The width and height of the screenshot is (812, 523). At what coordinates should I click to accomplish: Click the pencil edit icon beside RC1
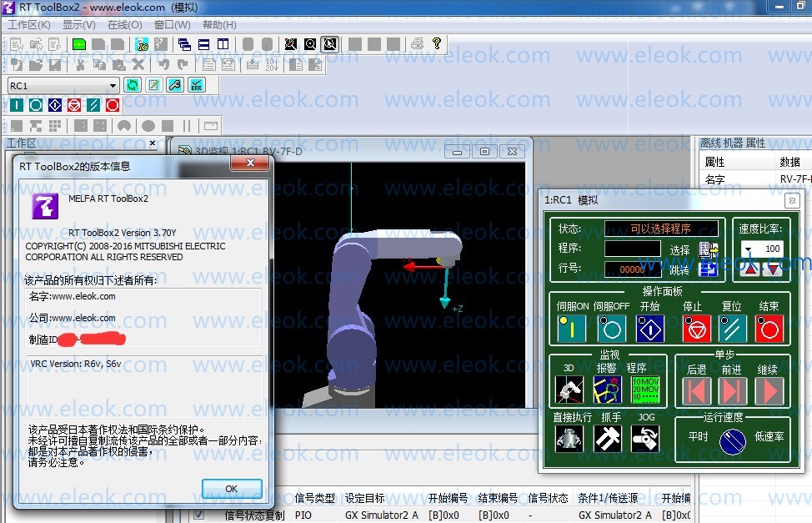click(153, 85)
